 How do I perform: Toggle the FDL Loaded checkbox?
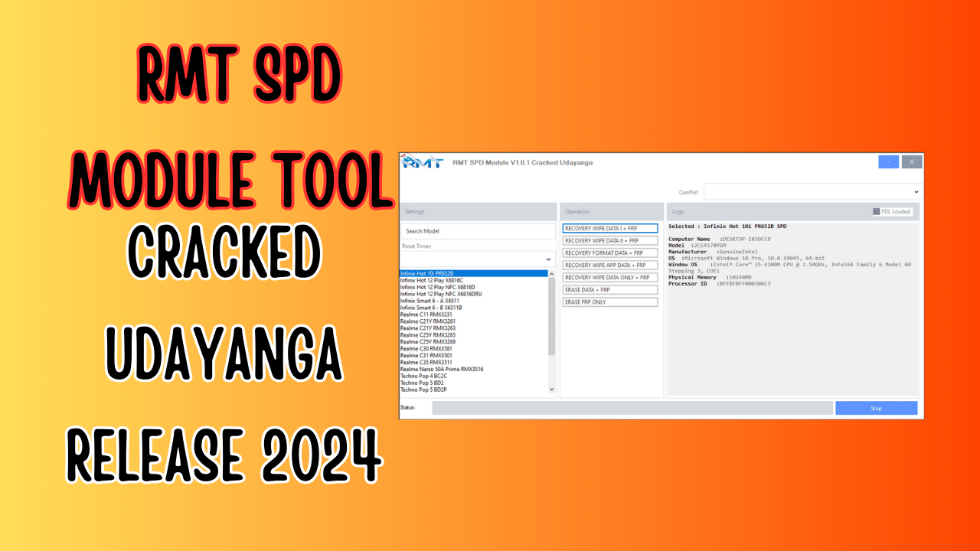877,212
